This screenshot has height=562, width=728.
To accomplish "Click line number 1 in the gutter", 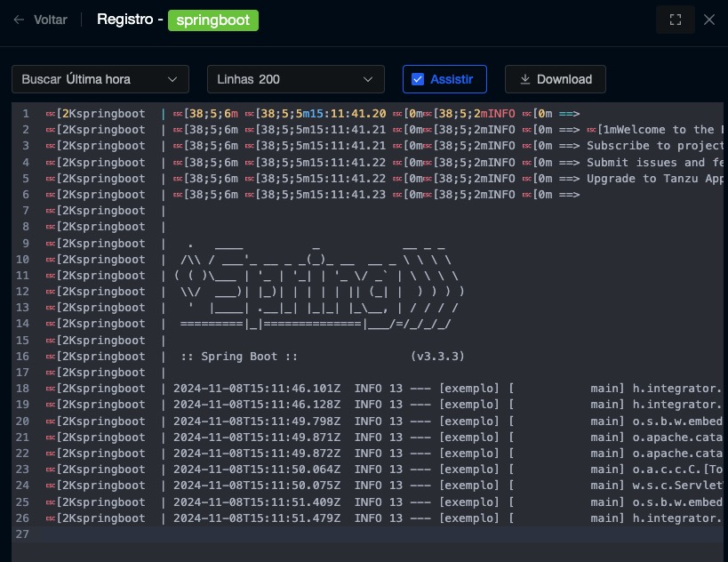I will (26, 114).
